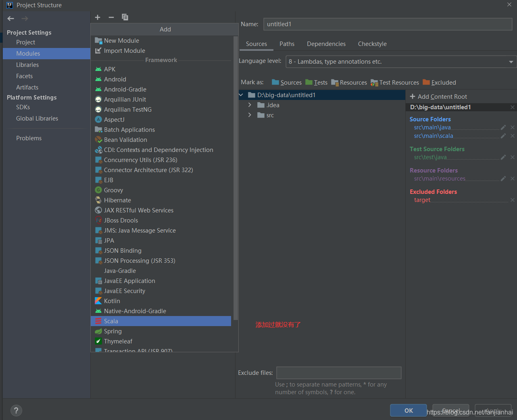Expand the src folder node
This screenshot has width=517, height=420.
click(x=250, y=115)
